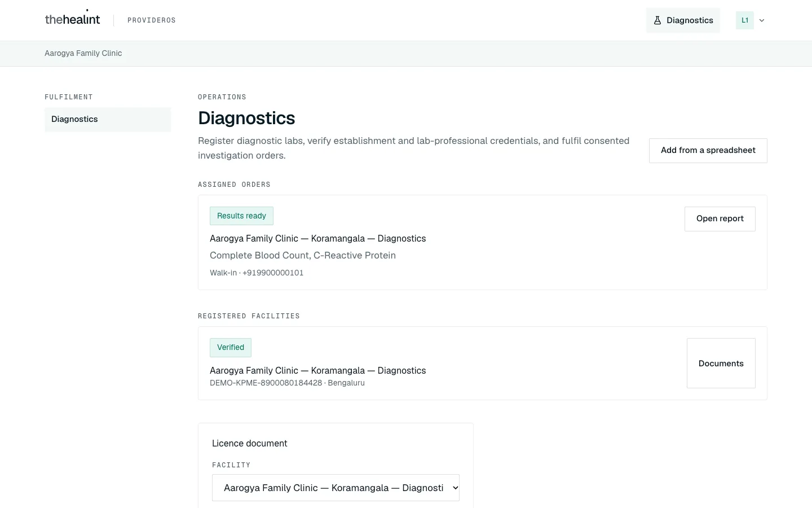Click licence number DEMO-KPME-8900080184428
Image resolution: width=812 pixels, height=508 pixels.
coord(266,383)
